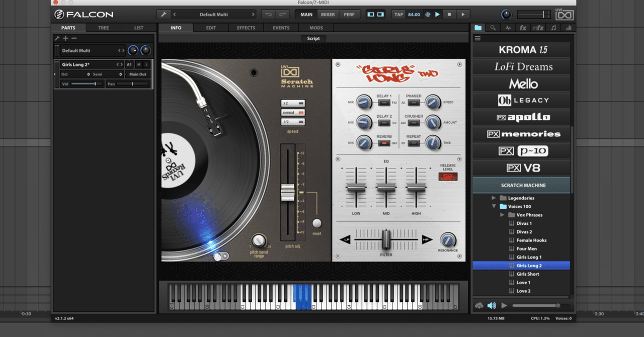Toggle the right sidebar panel visibility
Image resolution: width=644 pixels, height=337 pixels.
381,15
